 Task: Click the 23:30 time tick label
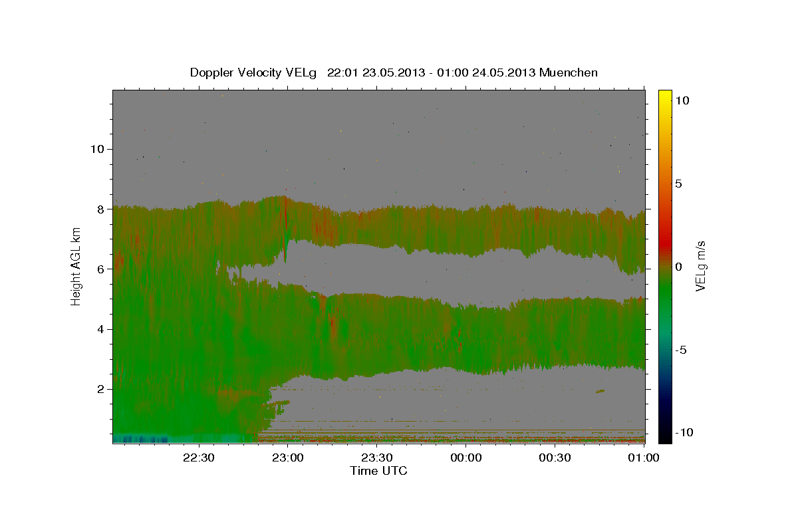click(376, 458)
